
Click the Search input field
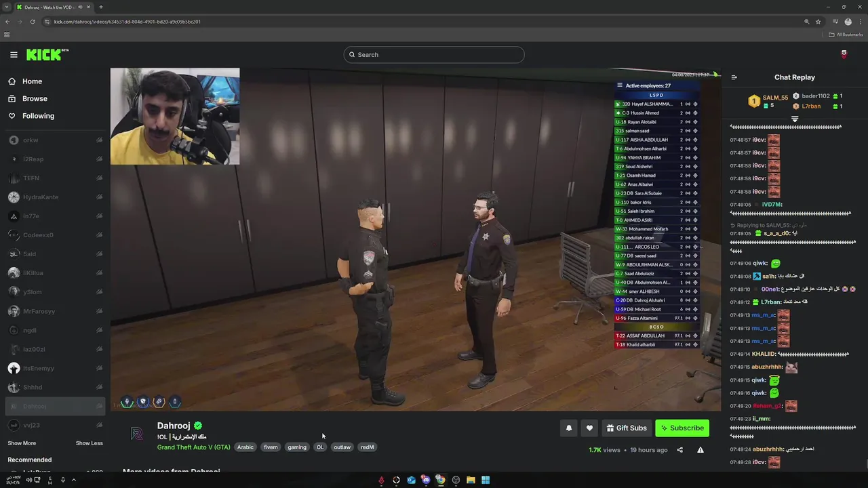[434, 54]
